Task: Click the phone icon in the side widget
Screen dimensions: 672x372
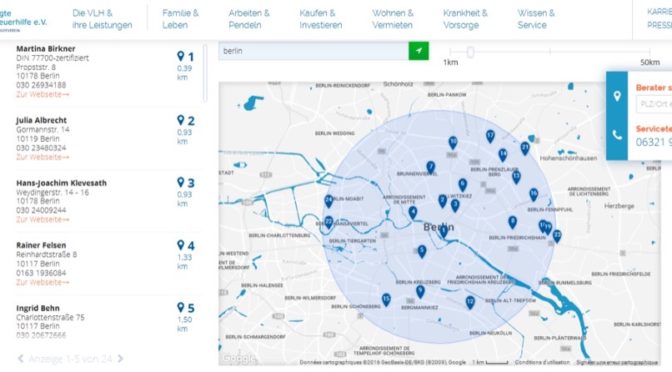Action: [617, 135]
